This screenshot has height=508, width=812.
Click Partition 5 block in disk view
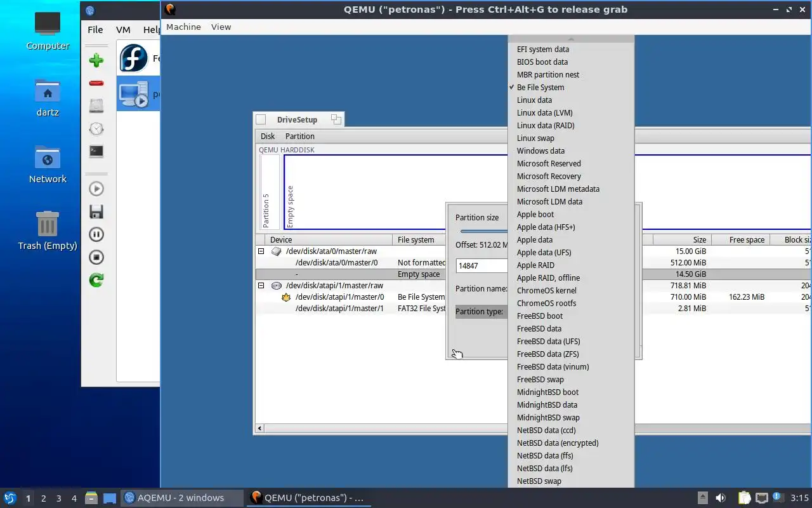tap(270, 192)
